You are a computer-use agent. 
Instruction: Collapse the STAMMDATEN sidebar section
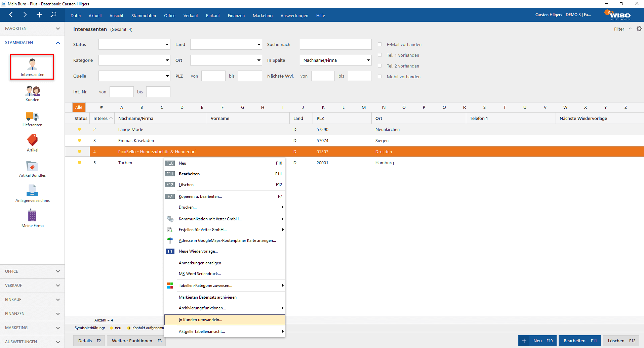[x=32, y=43]
